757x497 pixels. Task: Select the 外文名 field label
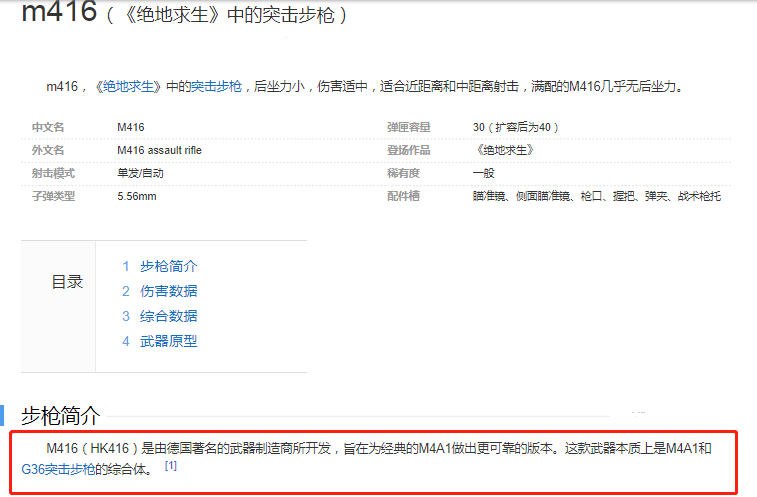tap(48, 150)
